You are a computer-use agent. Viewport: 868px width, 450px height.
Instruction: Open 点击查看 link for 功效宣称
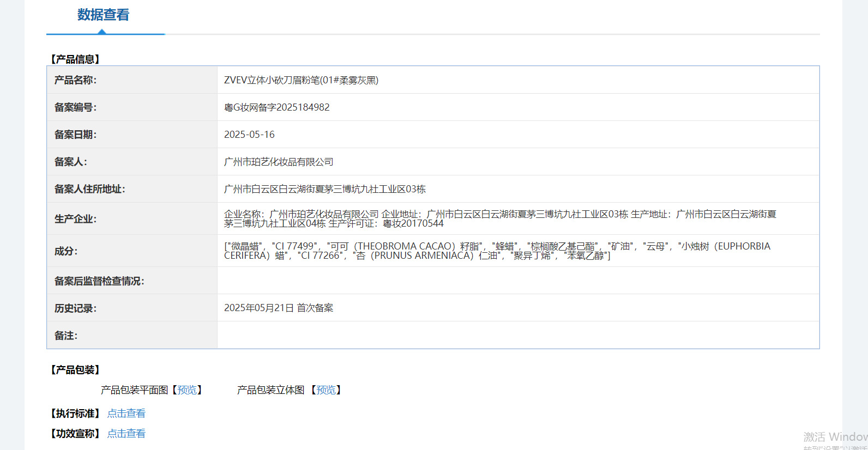point(126,434)
